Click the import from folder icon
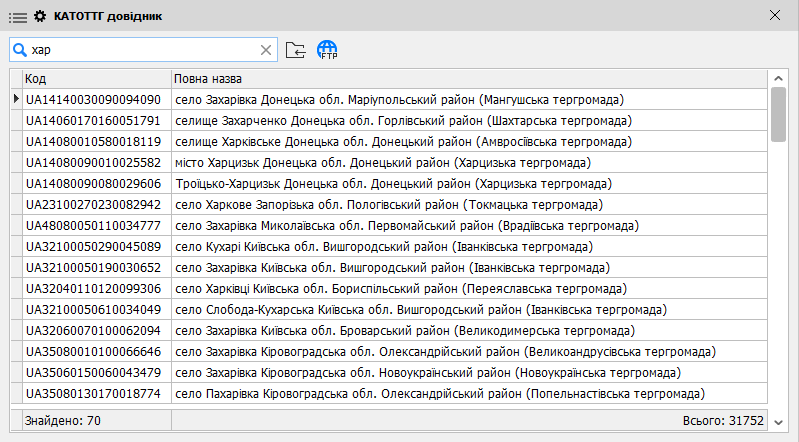The image size is (799, 442). (x=296, y=50)
